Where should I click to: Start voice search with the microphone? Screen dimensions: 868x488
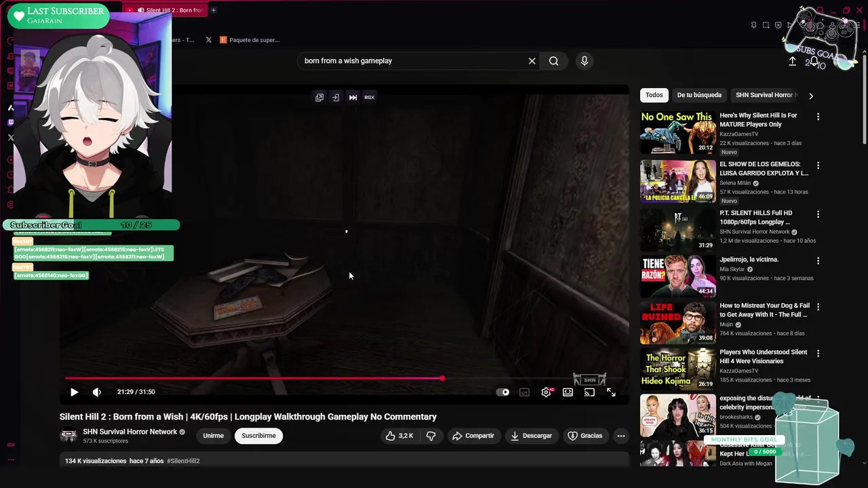coord(585,61)
